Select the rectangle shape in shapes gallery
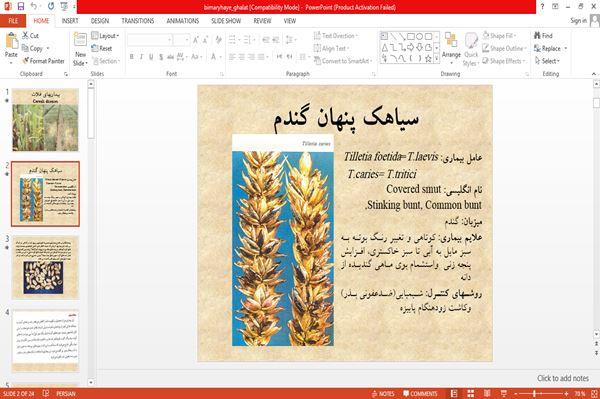 [x=411, y=37]
